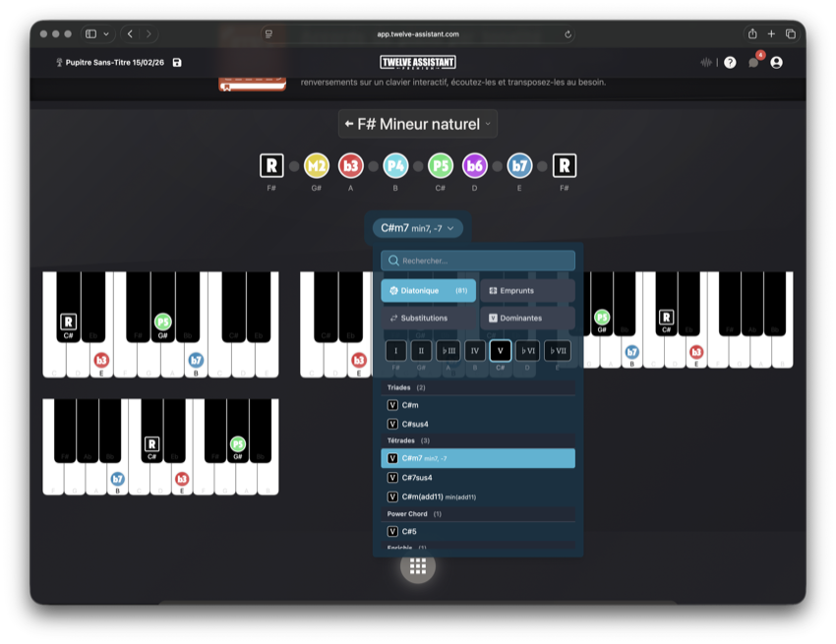Click the Rechercher search field
Image resolution: width=836 pixels, height=644 pixels.
click(478, 261)
